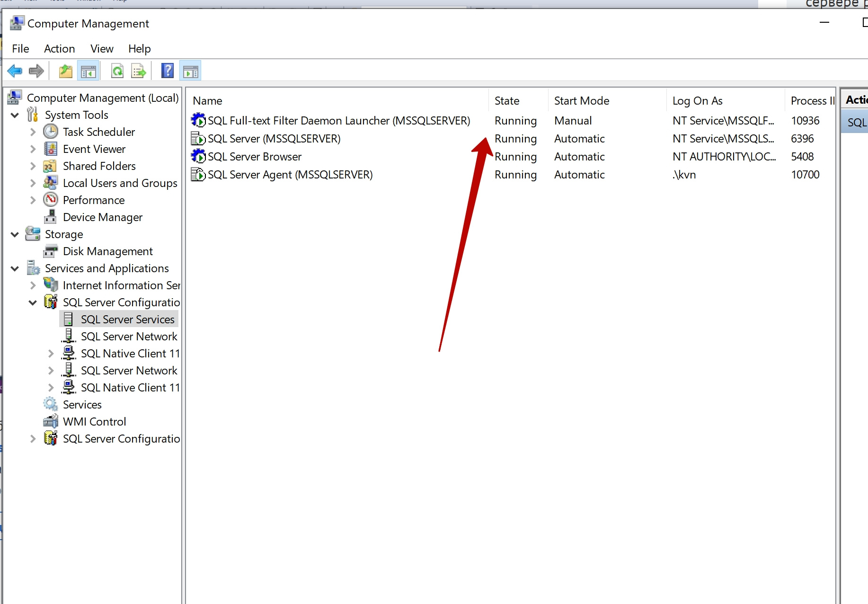Click the Computer Management title bar icon
Viewport: 868px width, 604px height.
point(17,23)
